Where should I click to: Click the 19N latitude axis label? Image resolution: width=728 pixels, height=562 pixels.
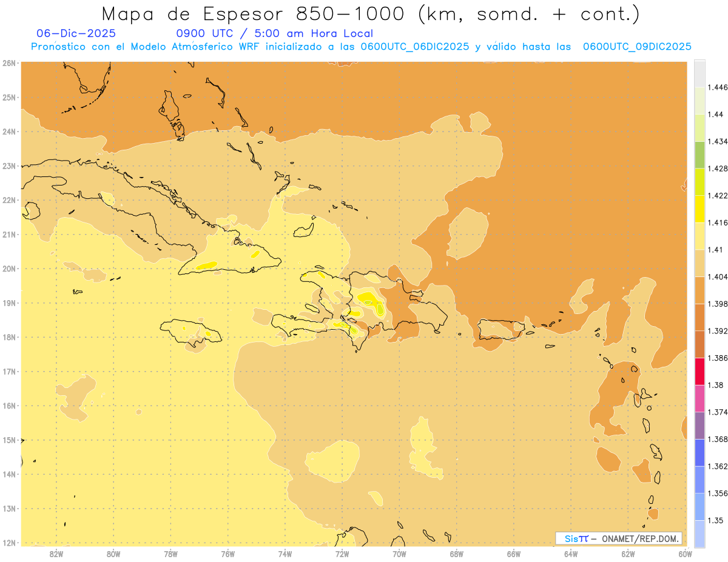8,303
